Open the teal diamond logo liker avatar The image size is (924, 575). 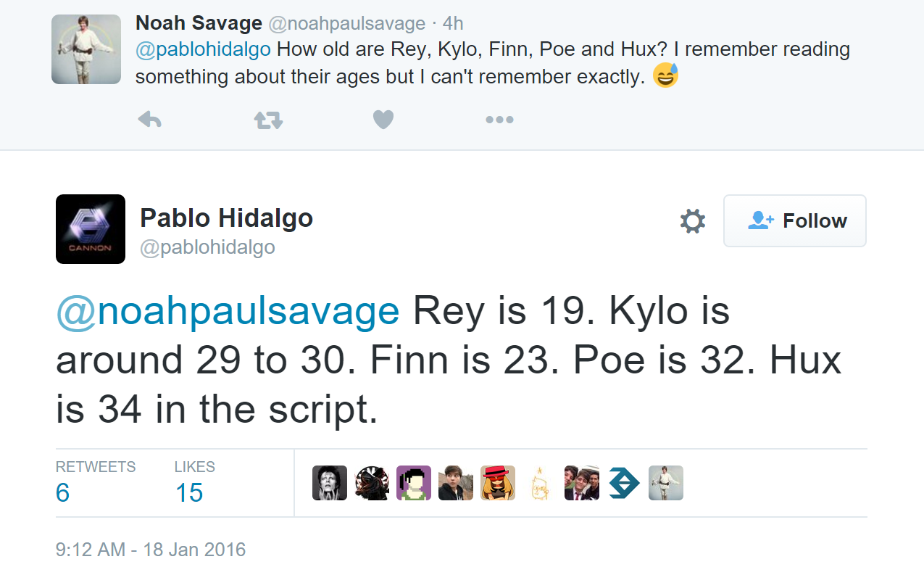click(624, 483)
